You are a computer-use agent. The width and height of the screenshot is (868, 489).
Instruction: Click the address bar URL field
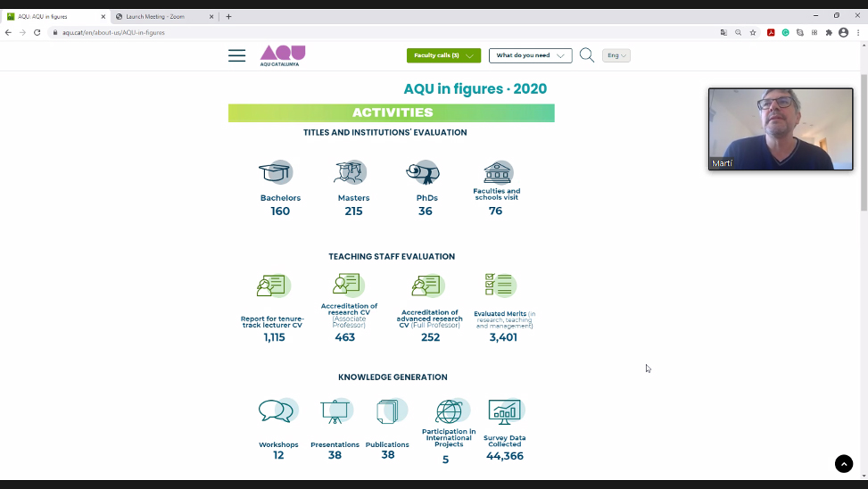pyautogui.click(x=382, y=33)
